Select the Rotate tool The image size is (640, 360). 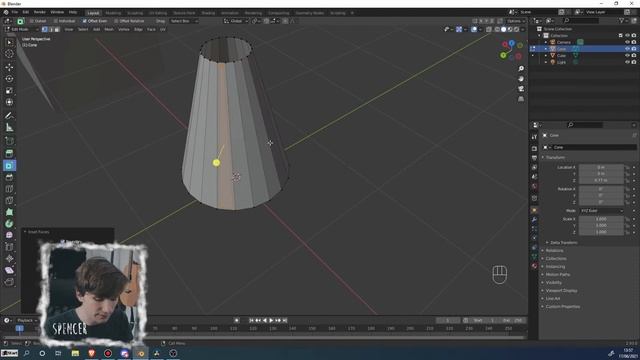(x=9, y=78)
